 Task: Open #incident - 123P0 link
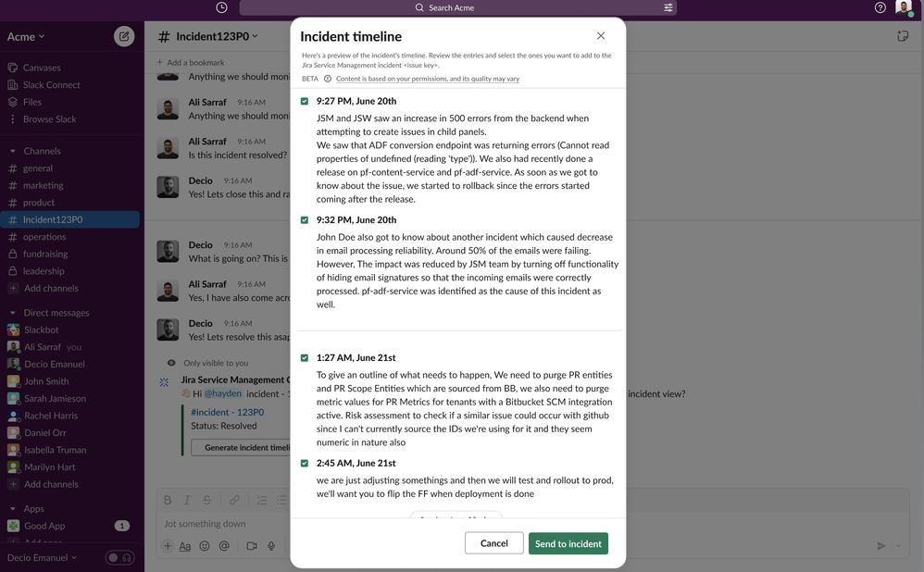pyautogui.click(x=228, y=413)
